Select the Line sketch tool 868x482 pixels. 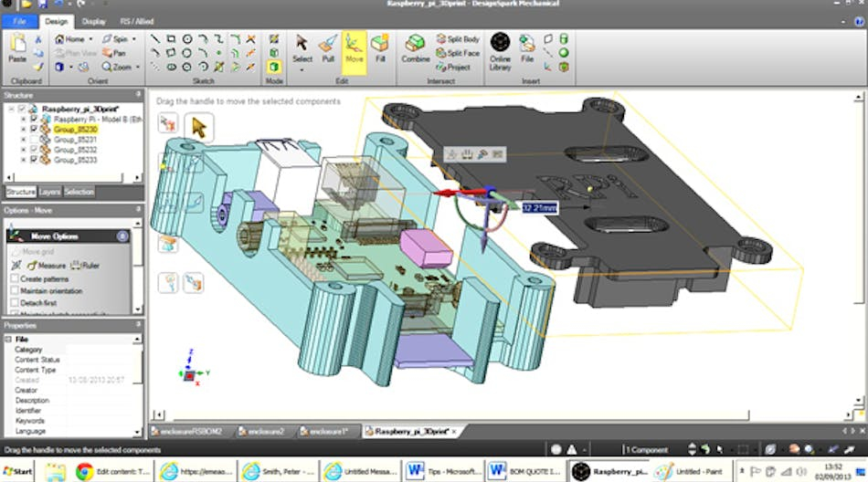pyautogui.click(x=155, y=38)
